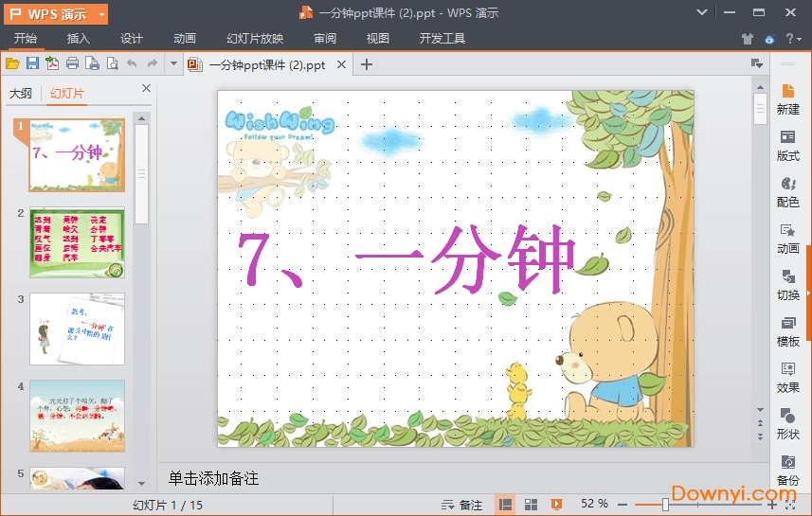The image size is (812, 516).
Task: Switch to the 幻灯片 slides tab
Action: point(67,94)
